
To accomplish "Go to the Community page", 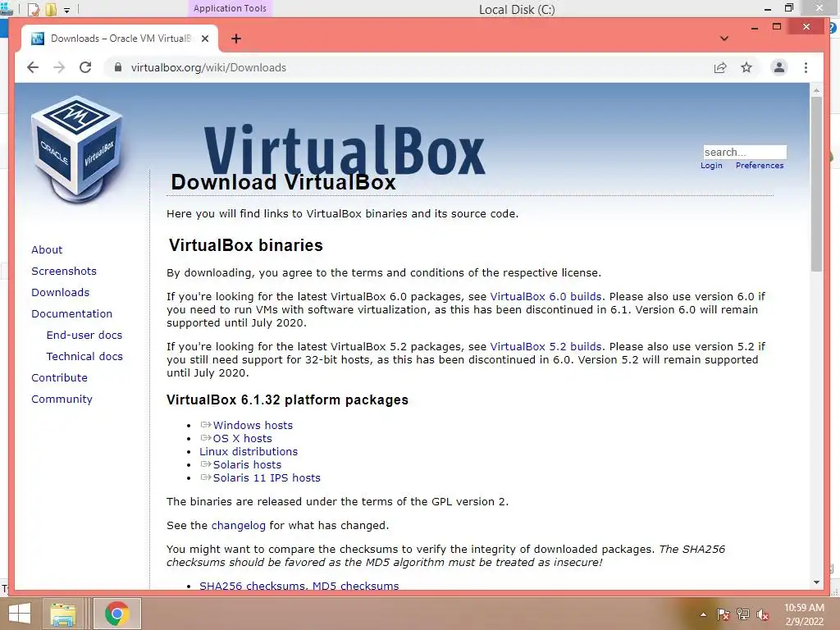I will tap(62, 399).
